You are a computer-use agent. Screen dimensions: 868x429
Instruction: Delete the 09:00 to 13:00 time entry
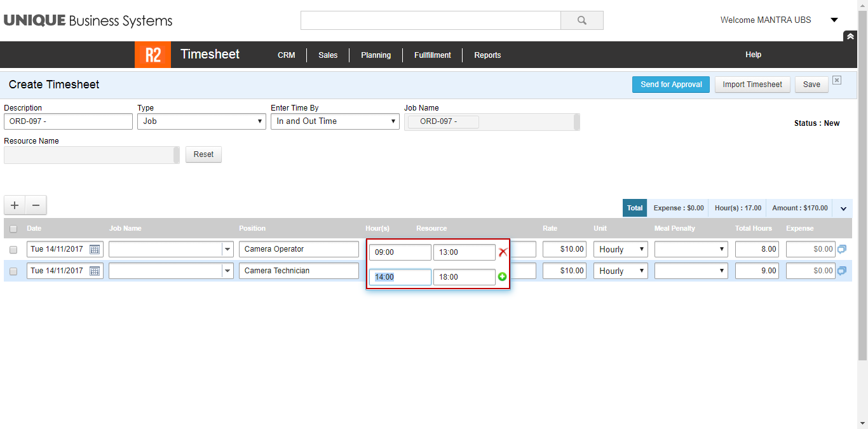pyautogui.click(x=503, y=252)
